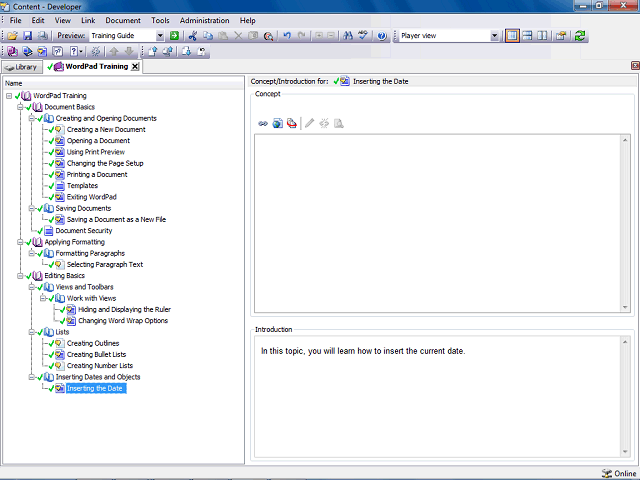Click the properties icon beside Refresh
This screenshot has width=640, height=480.
coord(561,36)
